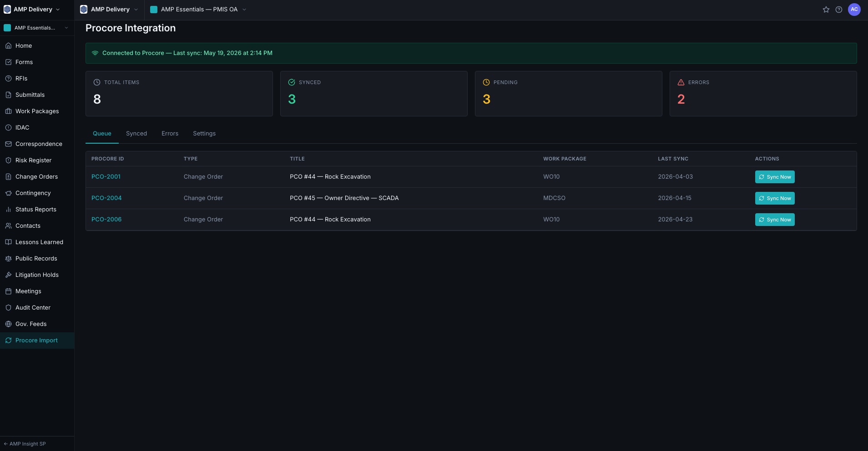This screenshot has width=868, height=451.
Task: Click the last sync date 2026-04-15
Action: [675, 198]
